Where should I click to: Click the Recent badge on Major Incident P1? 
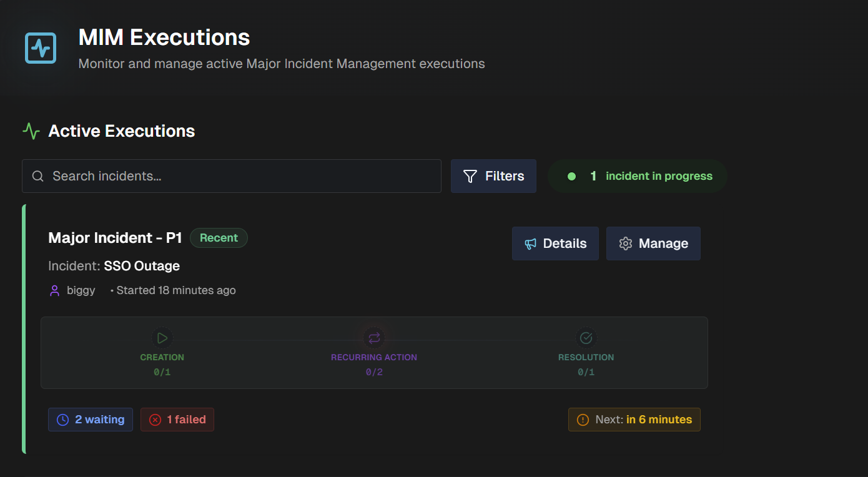(219, 238)
